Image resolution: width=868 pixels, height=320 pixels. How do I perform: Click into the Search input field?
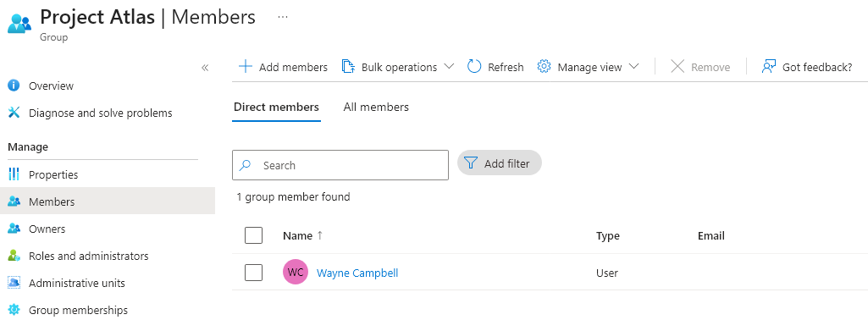coord(340,165)
